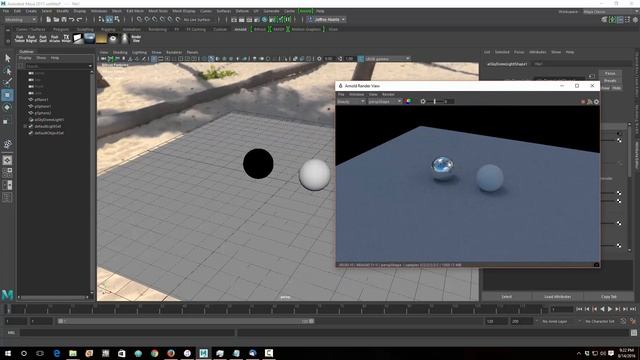This screenshot has height=360, width=640.
Task: Open the Shading menu in the viewport panel
Action: point(120,52)
